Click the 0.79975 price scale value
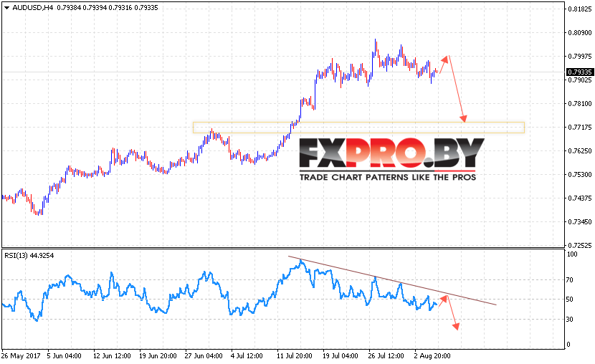 (580, 56)
